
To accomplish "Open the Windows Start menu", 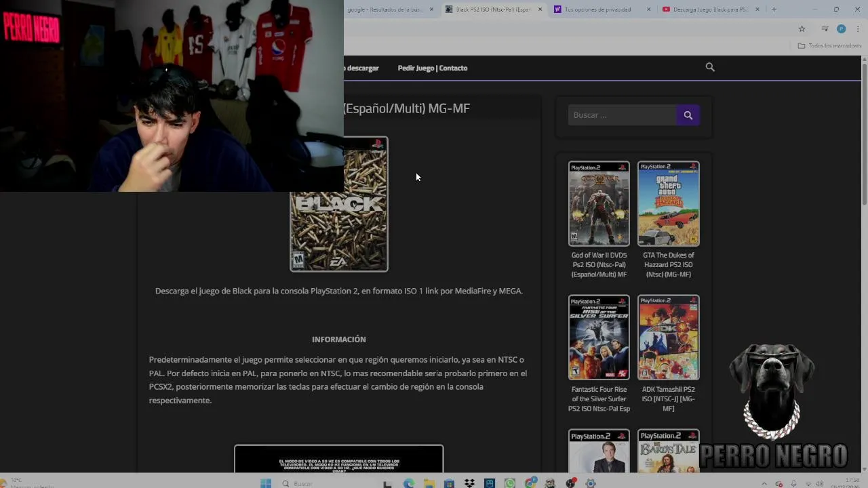I will coord(266,483).
